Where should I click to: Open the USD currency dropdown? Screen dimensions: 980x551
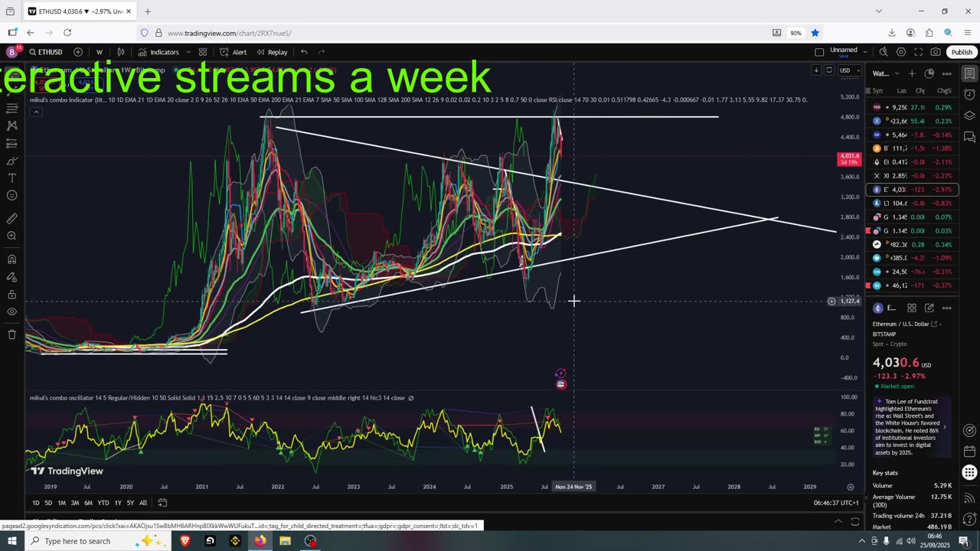[848, 70]
